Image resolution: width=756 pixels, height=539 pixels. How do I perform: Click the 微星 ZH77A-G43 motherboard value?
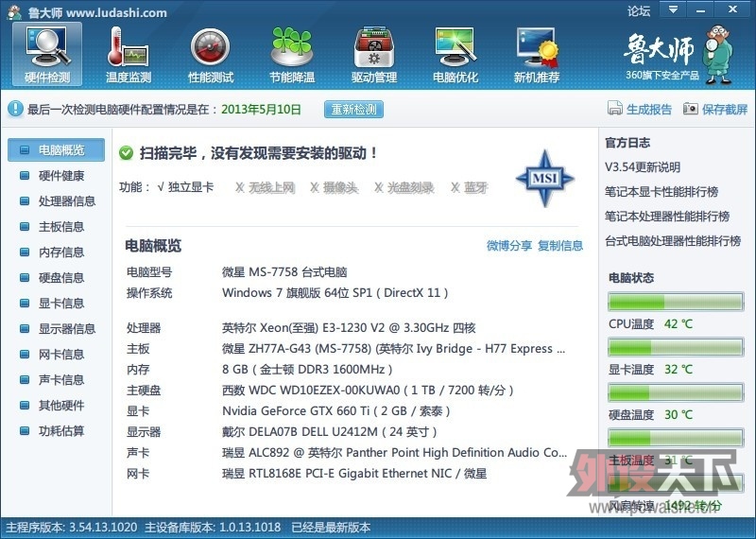click(393, 349)
